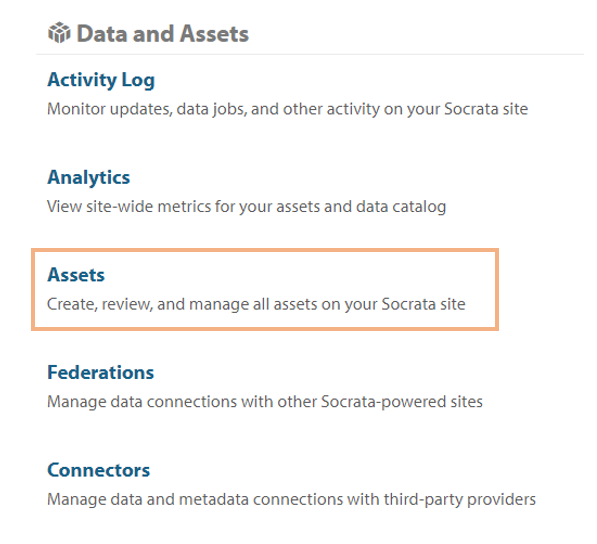Click the word 'Assets' in the section heading
Screen dimensions: 597x544
(x=214, y=34)
